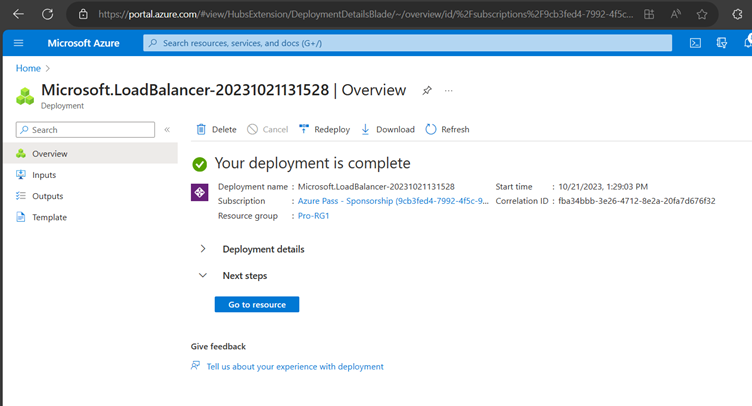Redeploy the load balancer deployment
The width and height of the screenshot is (752, 406).
point(324,129)
